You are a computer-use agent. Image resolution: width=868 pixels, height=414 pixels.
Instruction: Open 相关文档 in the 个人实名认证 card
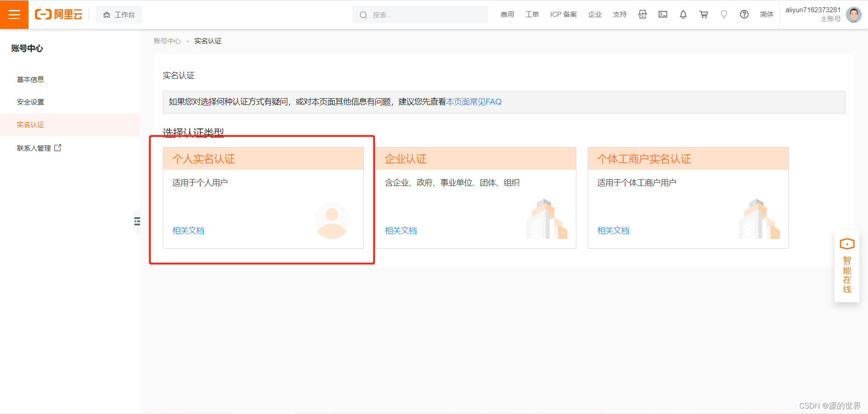(189, 231)
